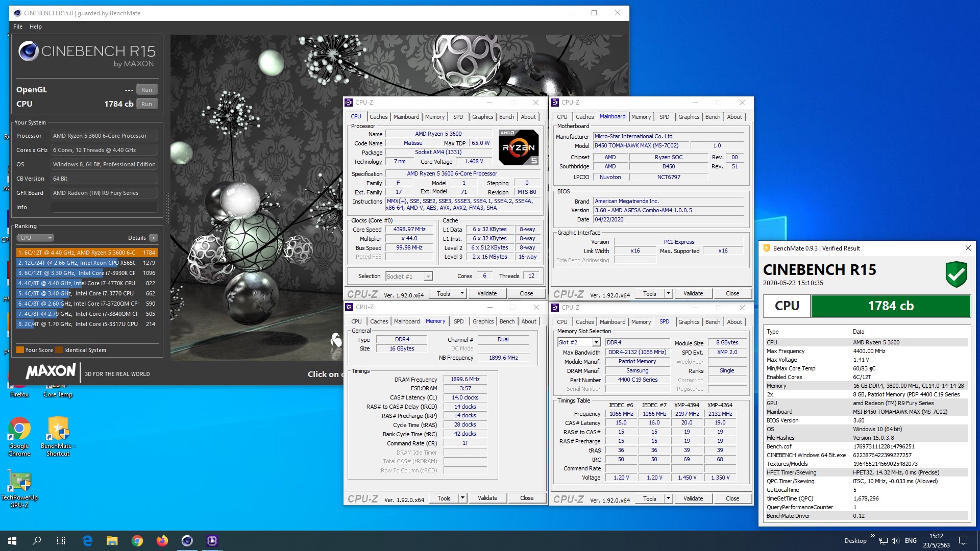Click Validate in CPU tab window
Image resolution: width=980 pixels, height=551 pixels.
point(487,293)
